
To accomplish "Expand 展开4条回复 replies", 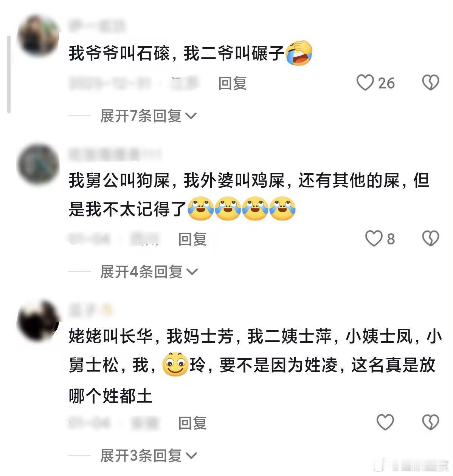I will [x=149, y=272].
